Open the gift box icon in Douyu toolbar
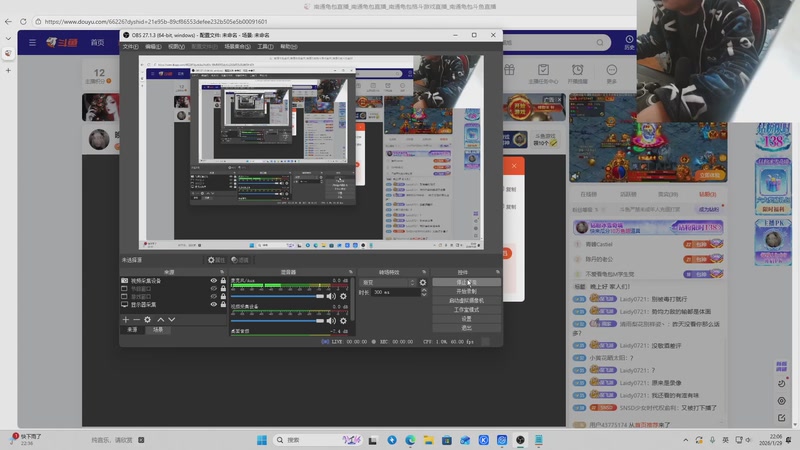 point(509,70)
